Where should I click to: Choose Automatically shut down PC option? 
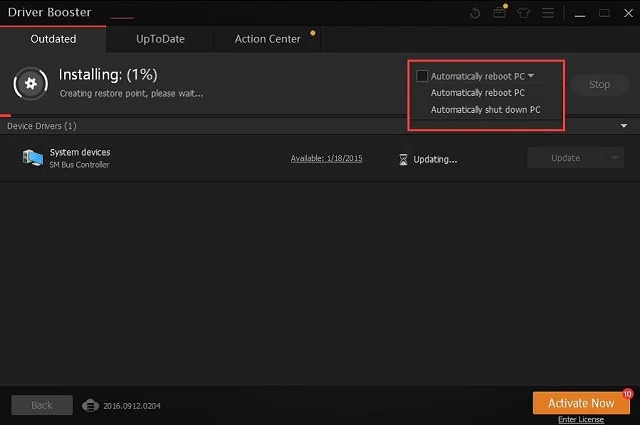pos(485,110)
